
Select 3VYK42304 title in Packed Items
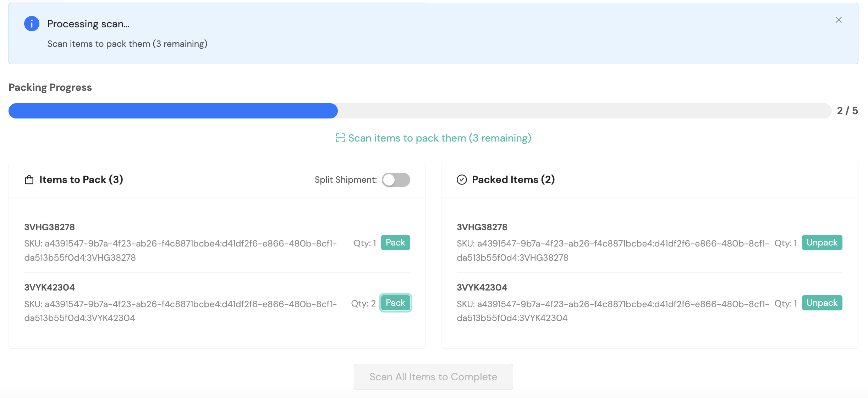coord(482,287)
